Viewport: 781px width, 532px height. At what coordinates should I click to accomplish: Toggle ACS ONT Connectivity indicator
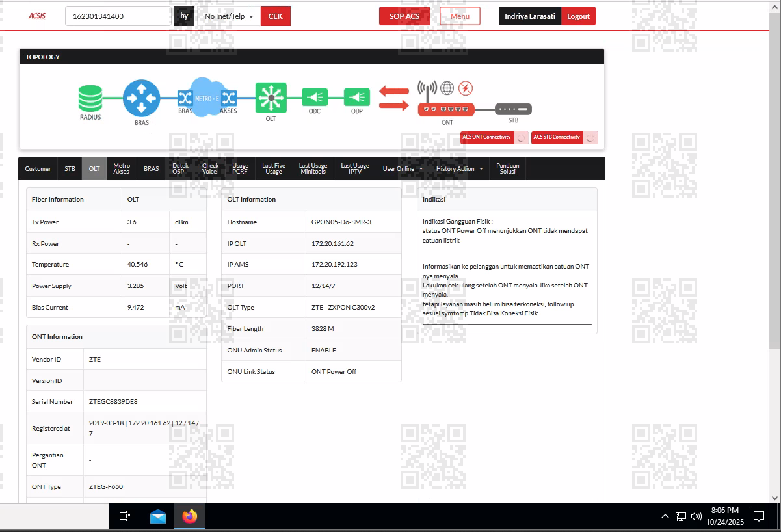pos(496,137)
